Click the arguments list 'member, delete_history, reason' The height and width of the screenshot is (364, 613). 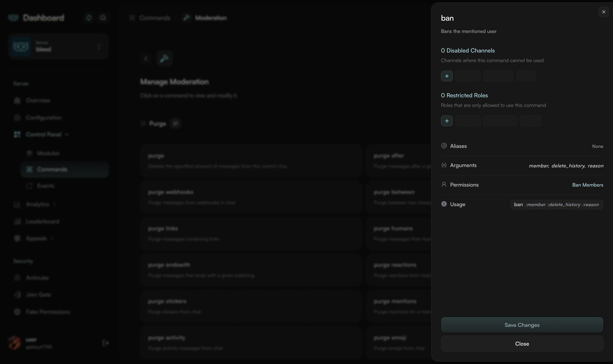(x=566, y=166)
